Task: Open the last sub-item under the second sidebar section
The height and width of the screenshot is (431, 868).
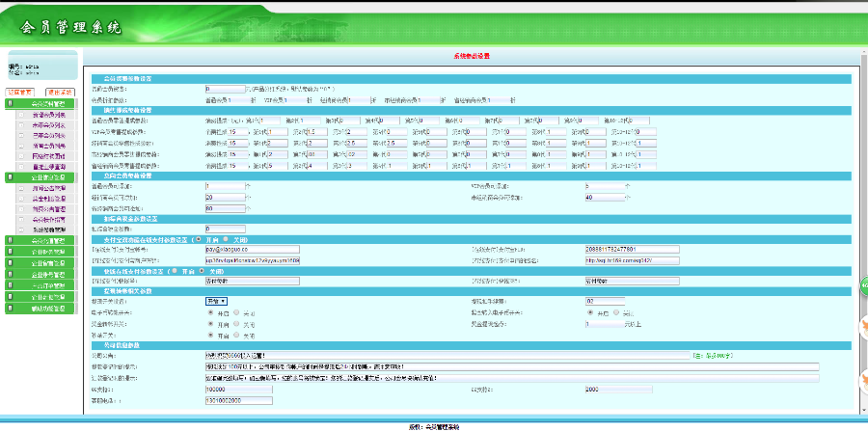Action: point(48,229)
